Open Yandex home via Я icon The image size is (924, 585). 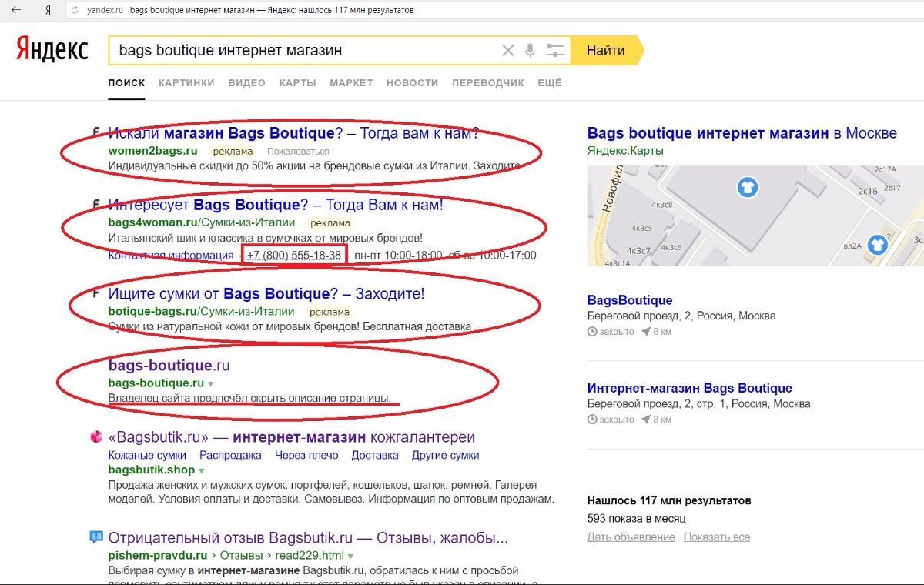(49, 10)
